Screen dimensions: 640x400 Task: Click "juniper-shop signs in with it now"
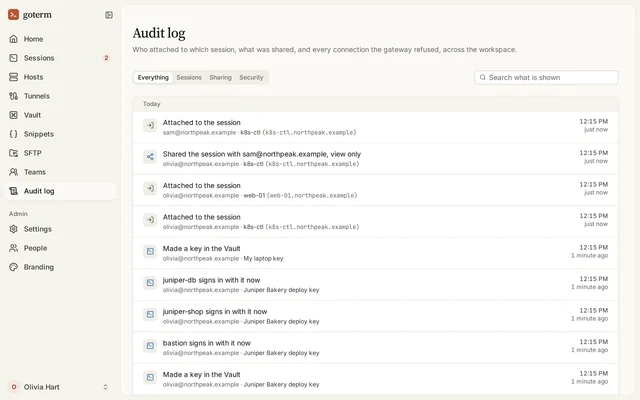(x=215, y=311)
